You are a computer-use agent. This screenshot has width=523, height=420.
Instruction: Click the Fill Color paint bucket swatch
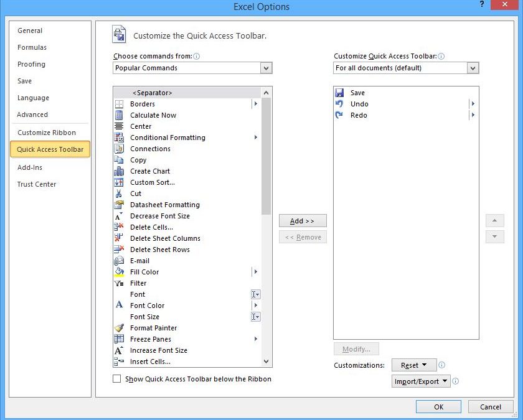[x=119, y=272]
